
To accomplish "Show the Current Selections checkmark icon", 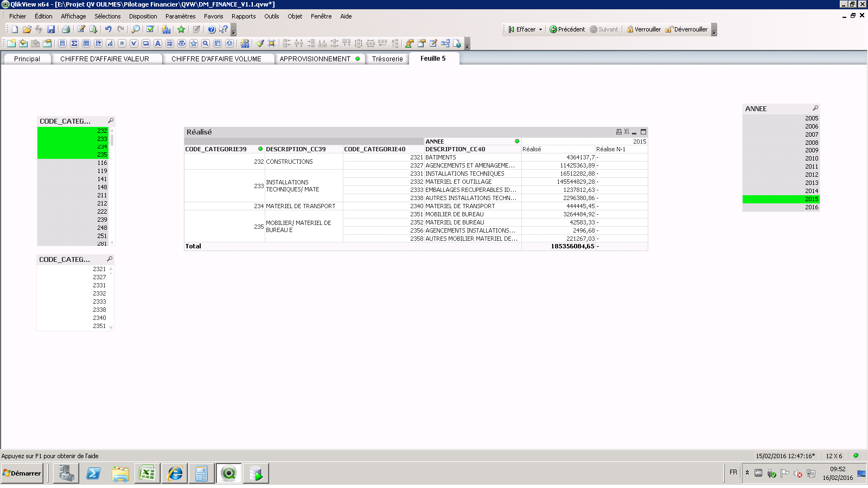I will click(x=150, y=29).
